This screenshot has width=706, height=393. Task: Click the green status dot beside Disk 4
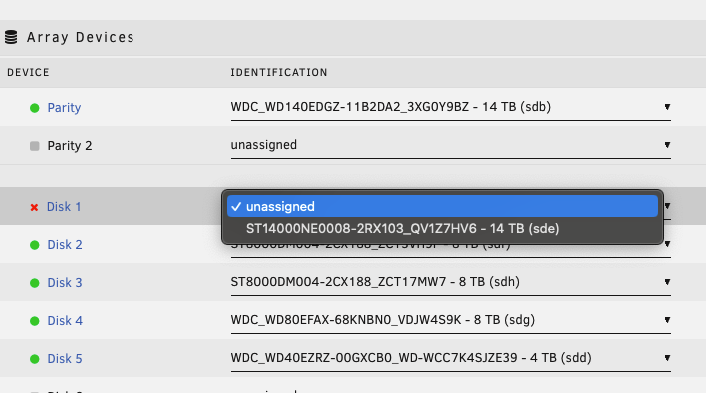coord(35,321)
